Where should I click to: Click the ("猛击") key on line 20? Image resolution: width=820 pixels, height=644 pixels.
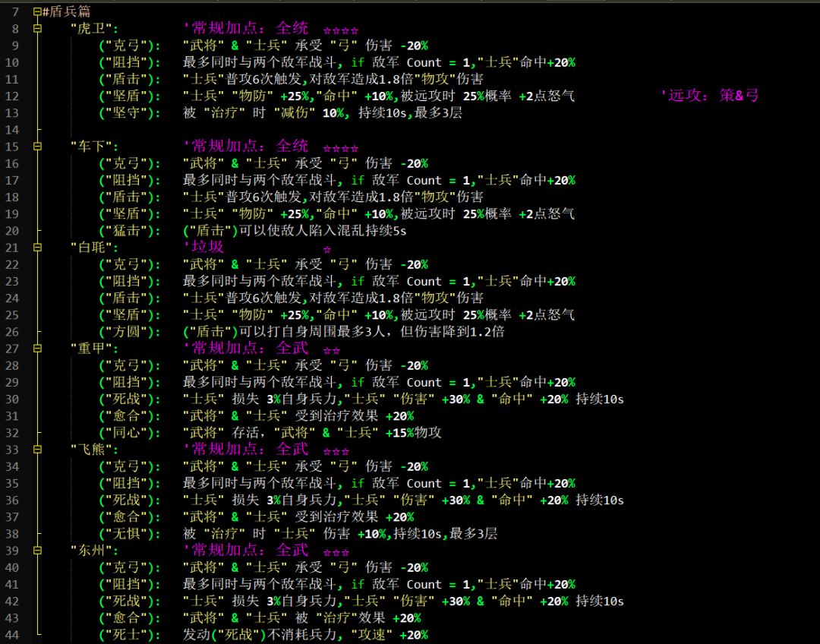point(130,231)
